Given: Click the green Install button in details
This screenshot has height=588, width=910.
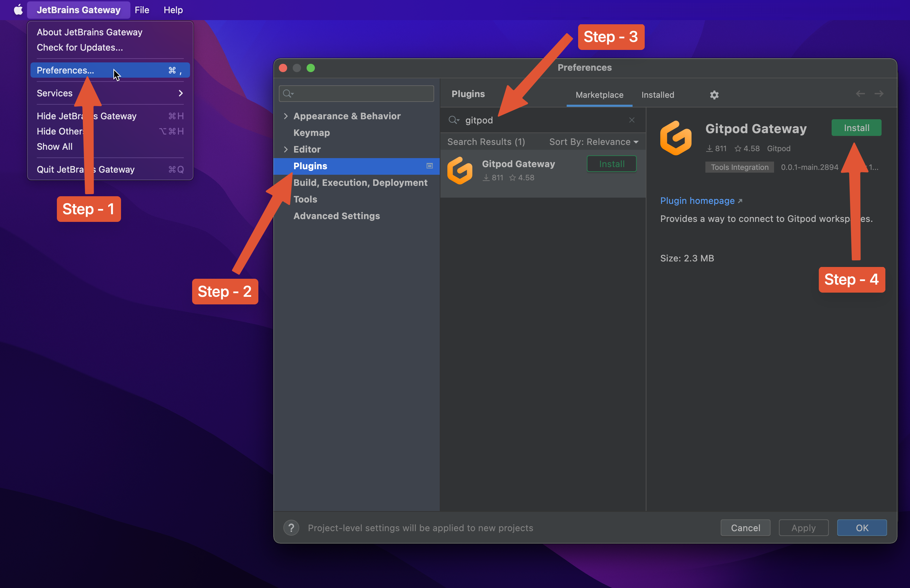Looking at the screenshot, I should pos(856,128).
